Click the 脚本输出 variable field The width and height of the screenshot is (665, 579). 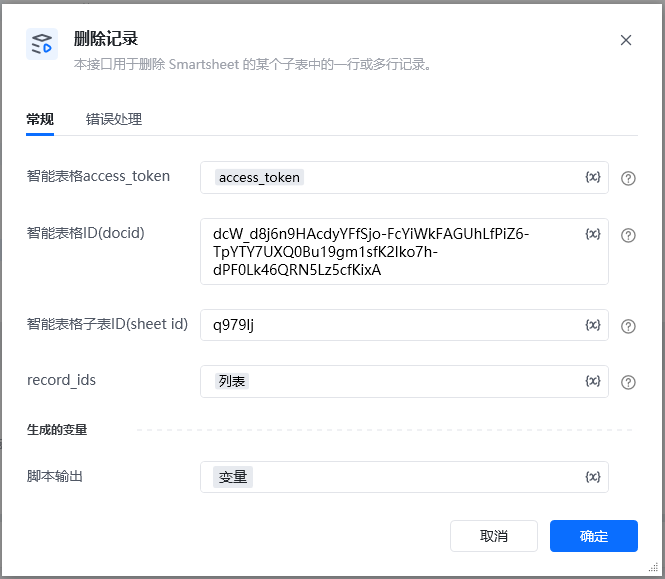(404, 477)
